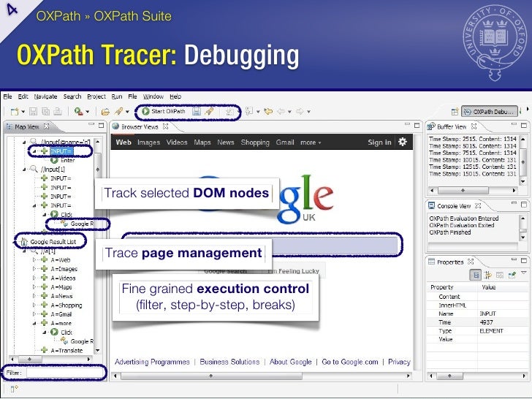This screenshot has height=399, width=532.
Task: Open the Run menu
Action: coord(117,96)
